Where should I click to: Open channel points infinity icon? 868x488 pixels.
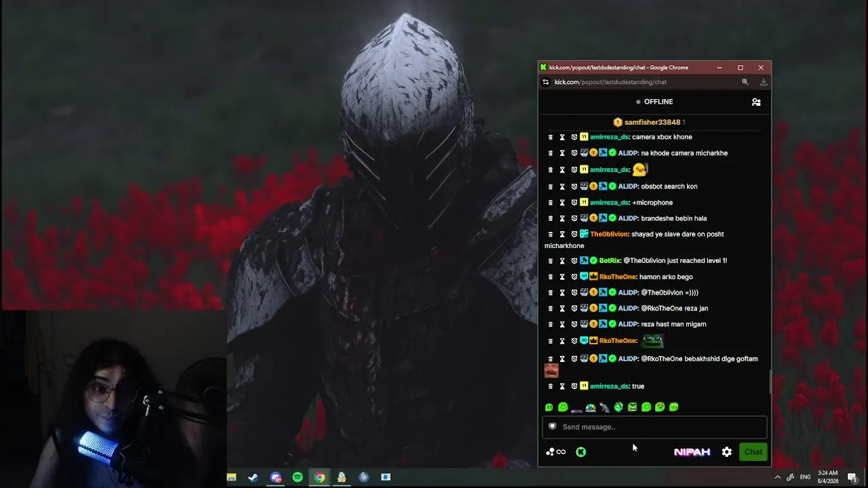point(556,452)
